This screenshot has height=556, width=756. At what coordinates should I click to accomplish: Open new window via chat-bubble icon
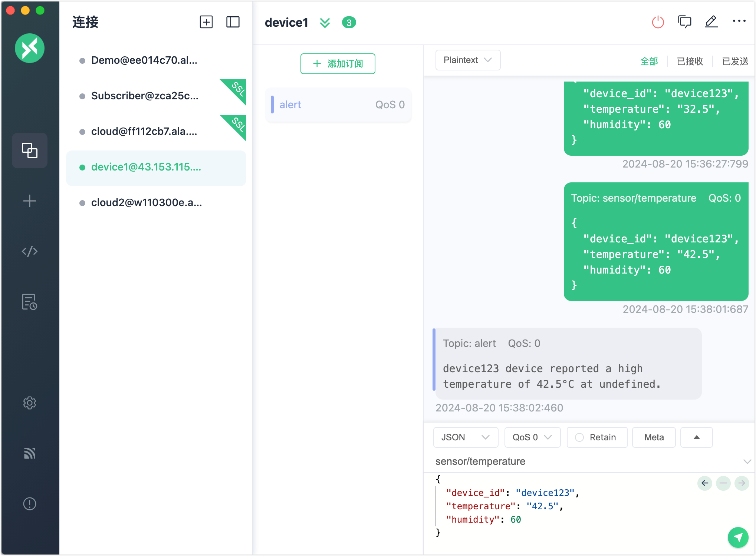pyautogui.click(x=684, y=22)
